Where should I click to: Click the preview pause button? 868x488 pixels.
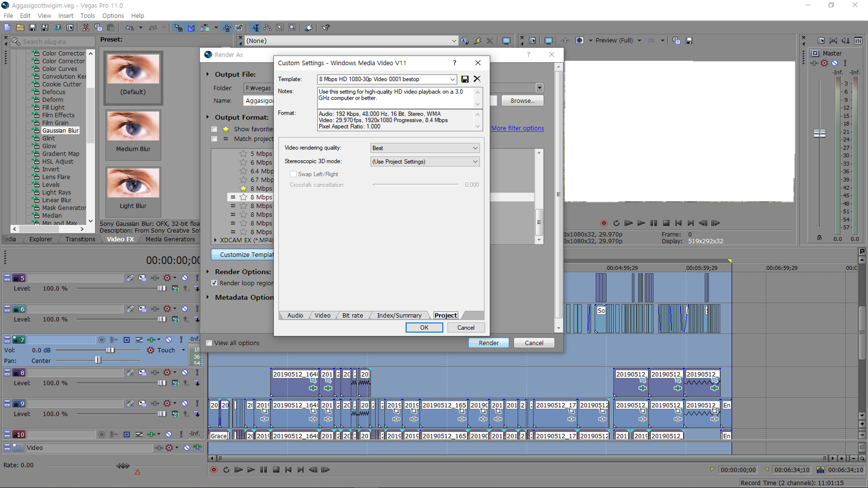tap(653, 223)
